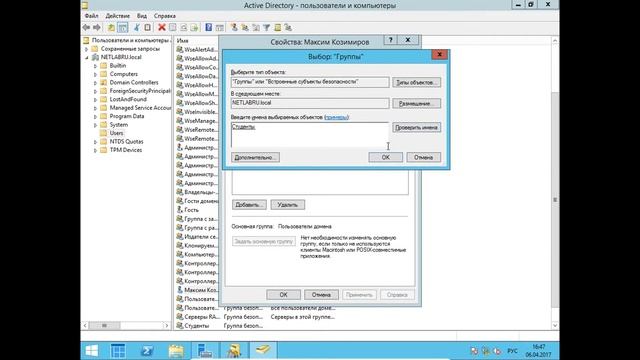Click the question mark help button of Свойства window

pyautogui.click(x=391, y=40)
